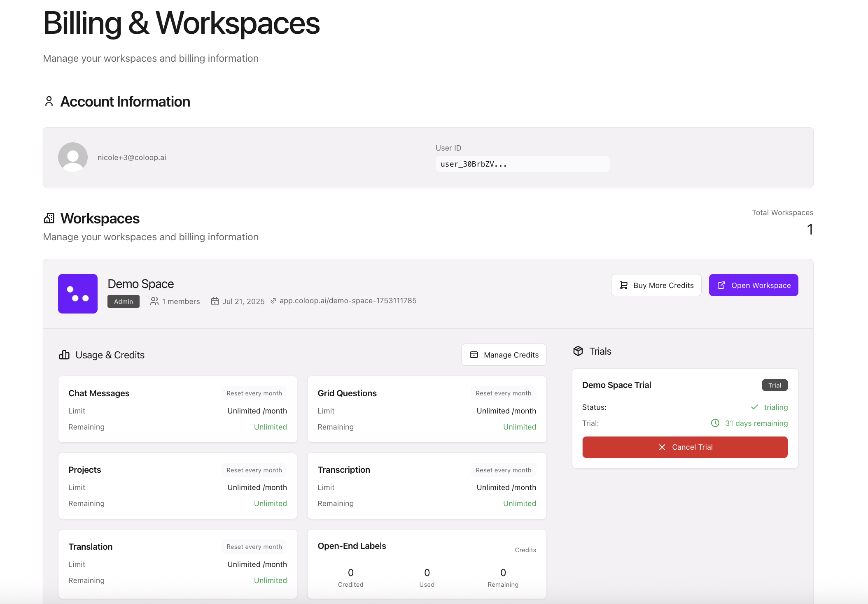Click the trialing status text
Image resolution: width=868 pixels, height=604 pixels.
[776, 407]
